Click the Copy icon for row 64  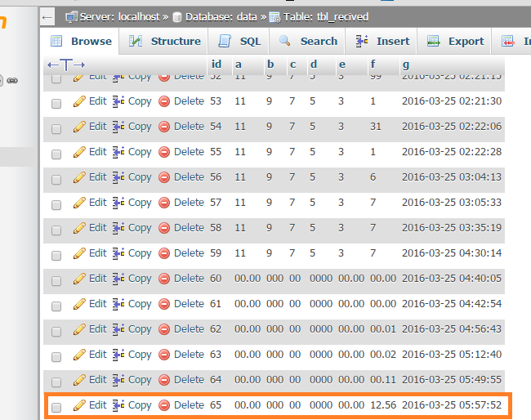[x=118, y=380]
